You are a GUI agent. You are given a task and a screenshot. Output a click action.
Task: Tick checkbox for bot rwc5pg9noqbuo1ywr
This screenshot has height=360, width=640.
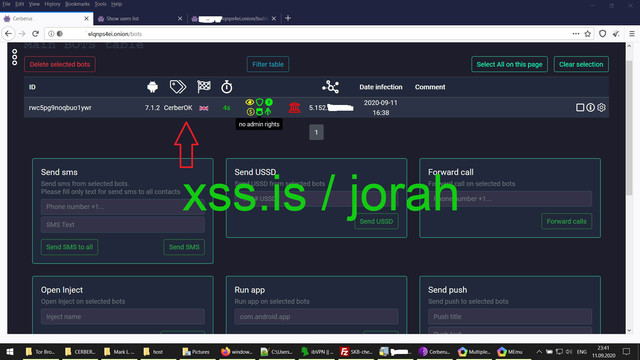[580, 107]
